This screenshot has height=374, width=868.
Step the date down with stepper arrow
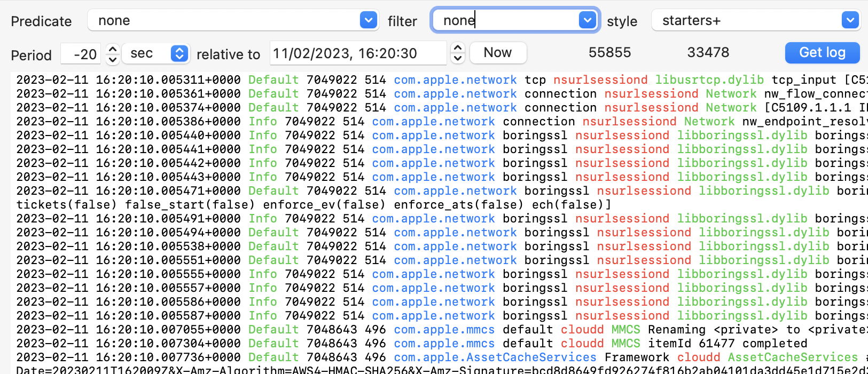click(x=457, y=59)
